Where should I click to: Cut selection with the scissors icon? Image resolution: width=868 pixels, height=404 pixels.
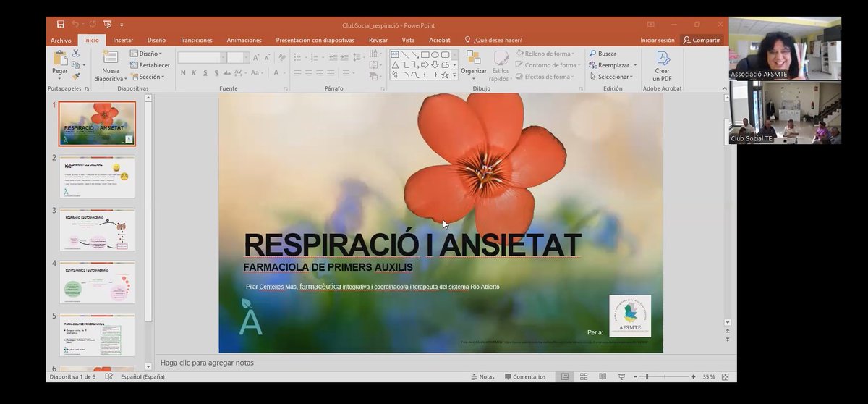tap(76, 54)
